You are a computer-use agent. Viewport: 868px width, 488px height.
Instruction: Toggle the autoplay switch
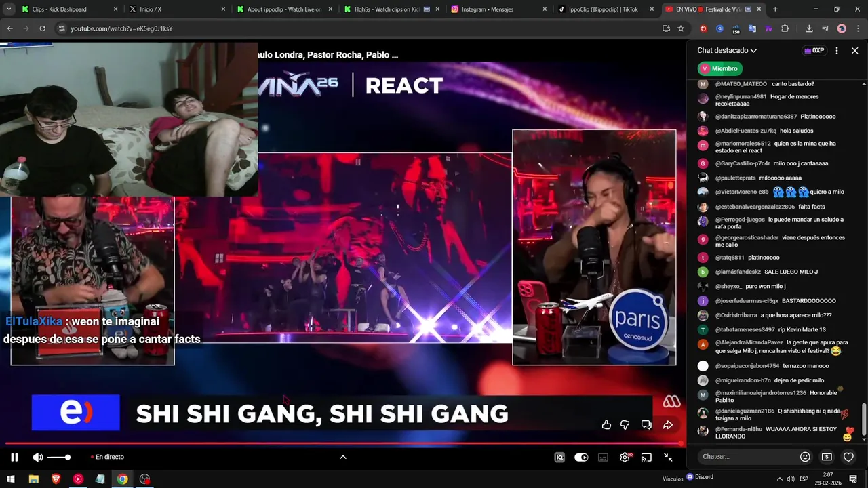[581, 457]
